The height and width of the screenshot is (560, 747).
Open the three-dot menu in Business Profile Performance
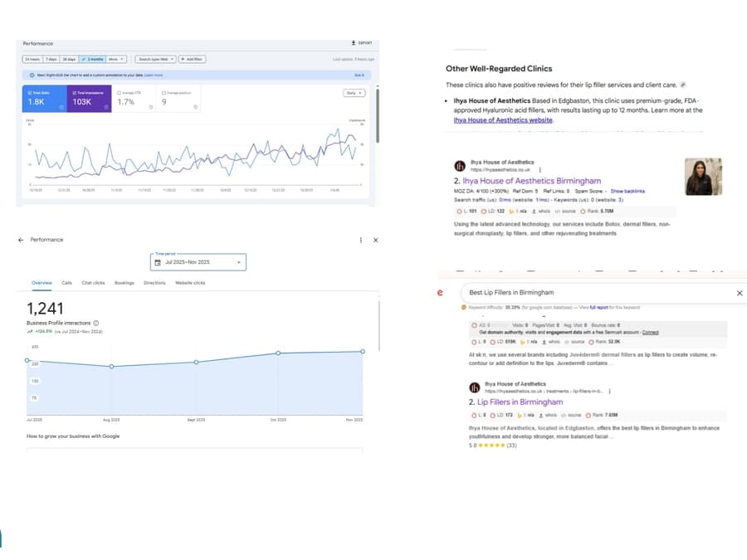point(361,240)
